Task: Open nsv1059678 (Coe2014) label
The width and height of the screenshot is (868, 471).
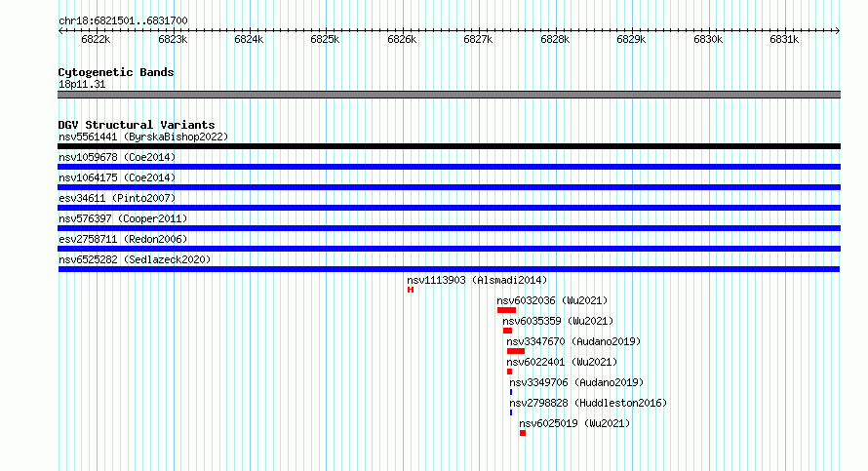Action: click(117, 157)
